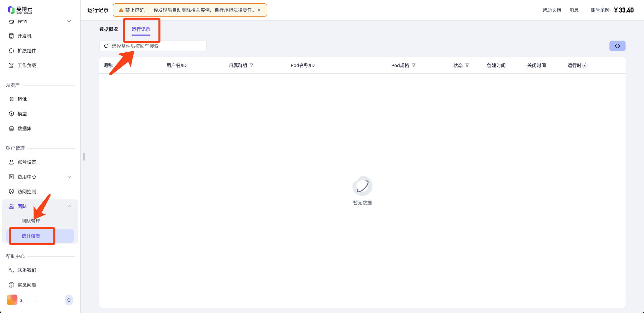Select the 运行记录 tab

(141, 29)
